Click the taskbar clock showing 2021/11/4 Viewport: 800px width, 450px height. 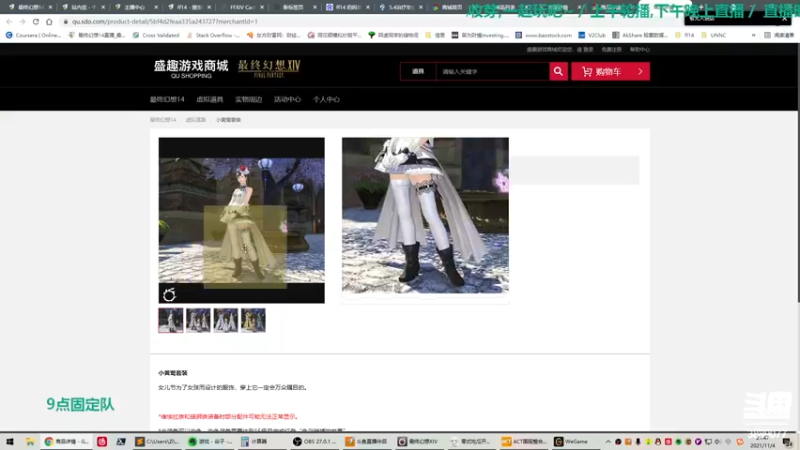click(763, 442)
